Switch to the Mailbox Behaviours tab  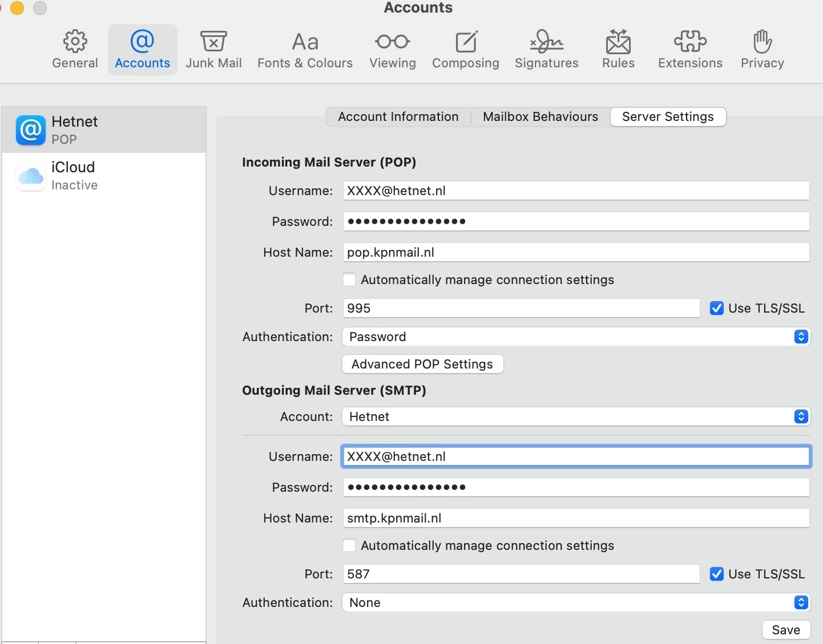[x=540, y=116]
